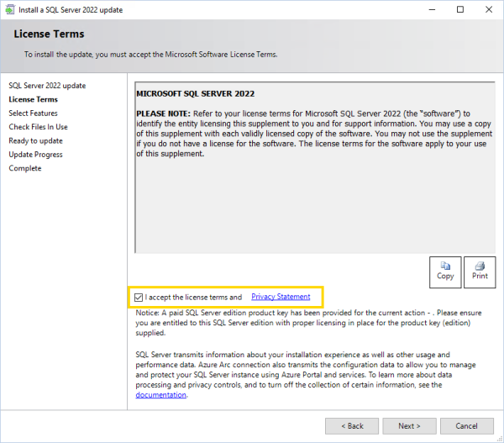The width and height of the screenshot is (504, 443).
Task: Maximize the installer window
Action: (x=459, y=10)
